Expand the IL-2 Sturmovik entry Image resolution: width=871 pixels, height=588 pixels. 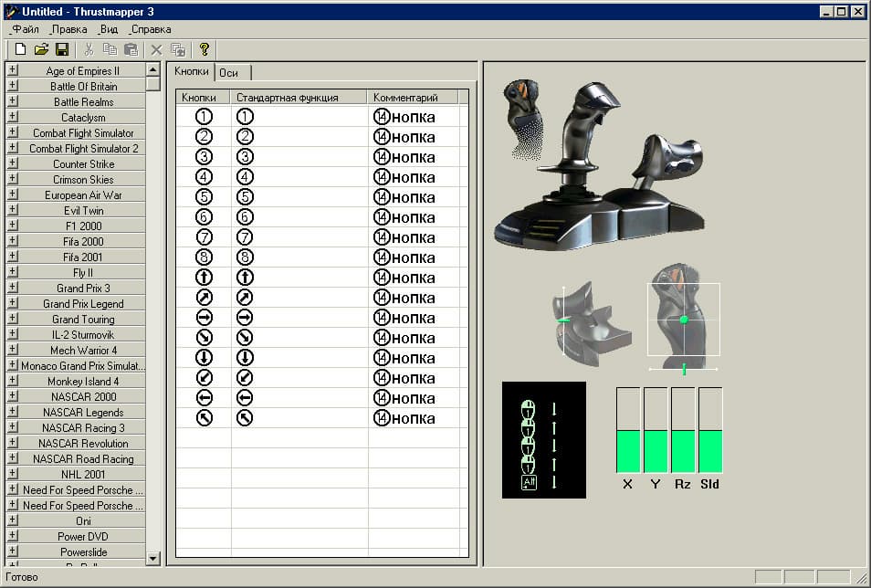click(12, 334)
